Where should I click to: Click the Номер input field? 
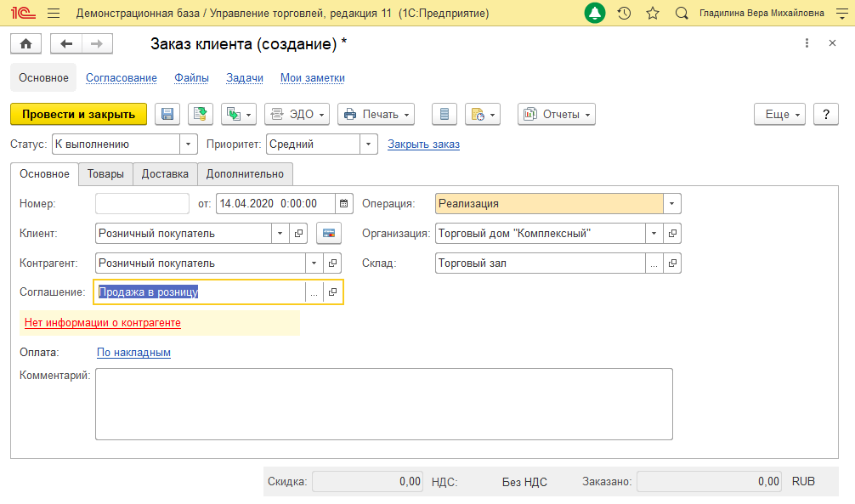142,203
